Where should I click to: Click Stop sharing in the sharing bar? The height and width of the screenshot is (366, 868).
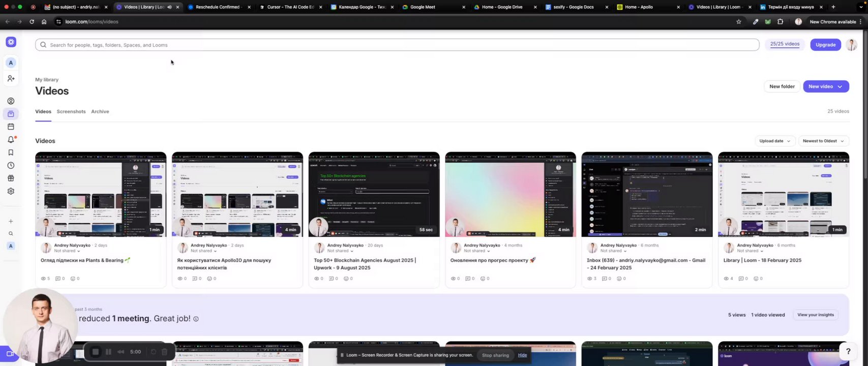(495, 355)
